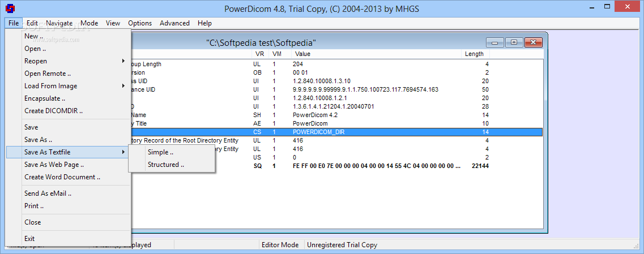Image resolution: width=644 pixels, height=254 pixels.
Task: Click Unregistered Trial Copy status text
Action: tap(343, 245)
